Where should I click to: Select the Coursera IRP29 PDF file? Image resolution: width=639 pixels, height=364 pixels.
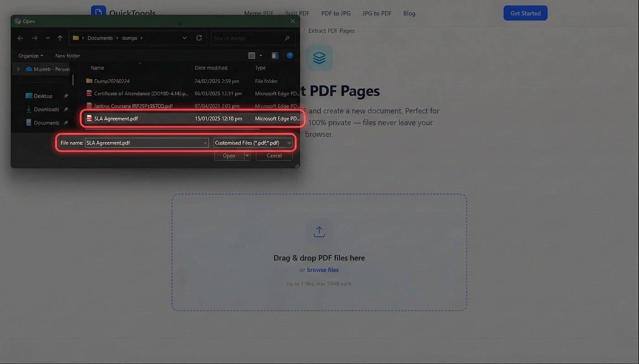(133, 106)
